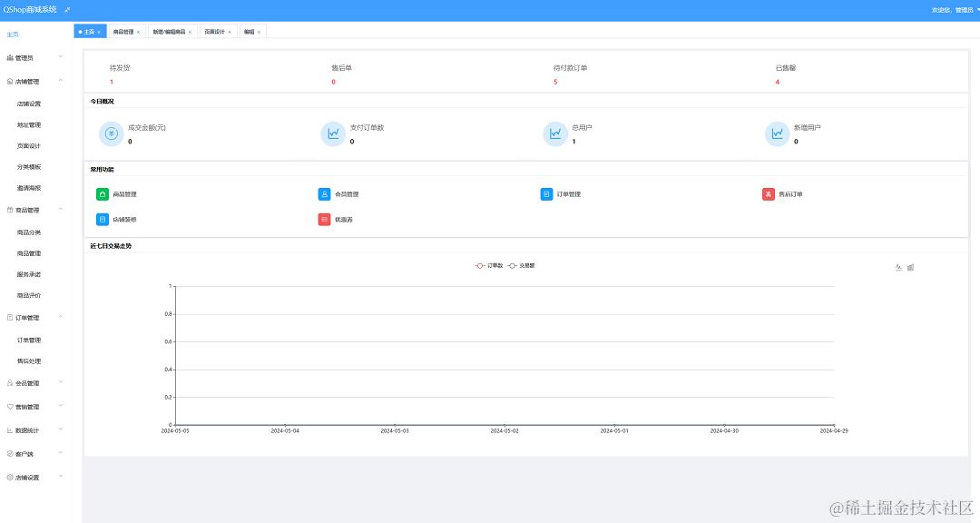980x523 pixels.
Task: Open the blue 店铺装修 shortcut icon
Action: [103, 220]
